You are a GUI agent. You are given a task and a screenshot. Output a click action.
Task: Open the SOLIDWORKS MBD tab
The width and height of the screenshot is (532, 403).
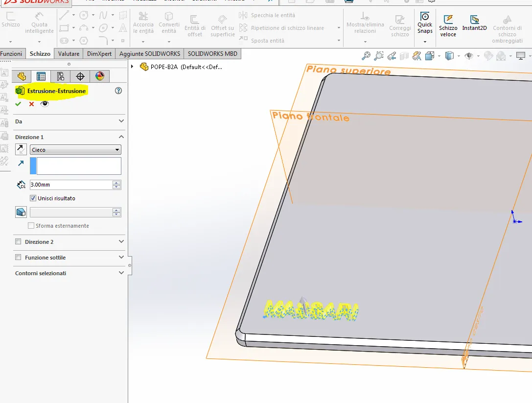pos(212,54)
